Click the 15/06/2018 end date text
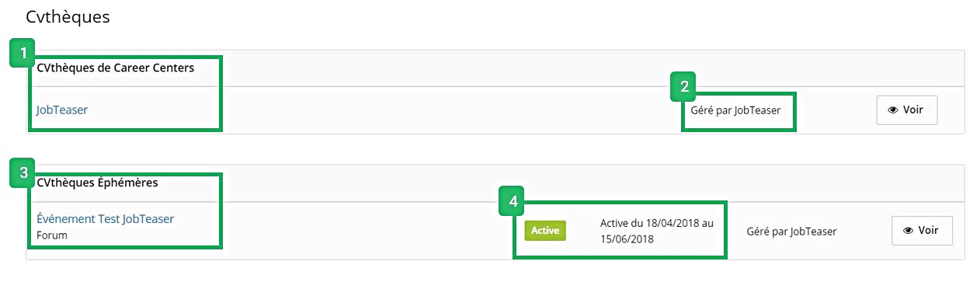 [627, 239]
